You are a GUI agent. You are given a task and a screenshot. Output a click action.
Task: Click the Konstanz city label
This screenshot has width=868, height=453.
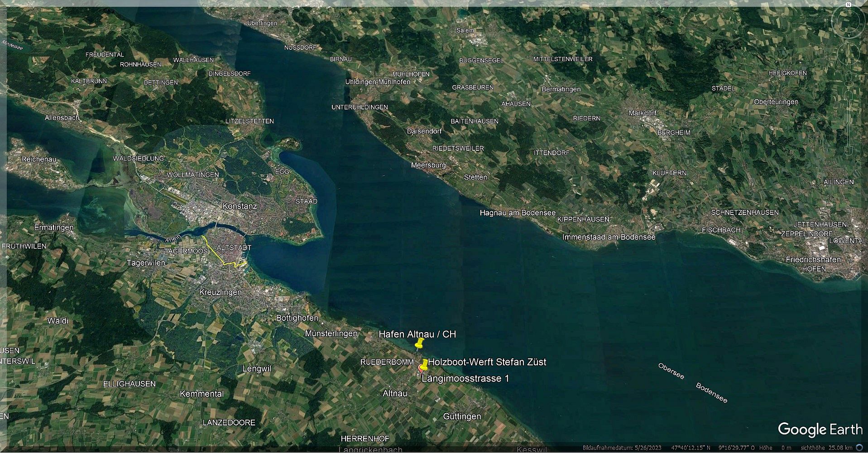240,206
